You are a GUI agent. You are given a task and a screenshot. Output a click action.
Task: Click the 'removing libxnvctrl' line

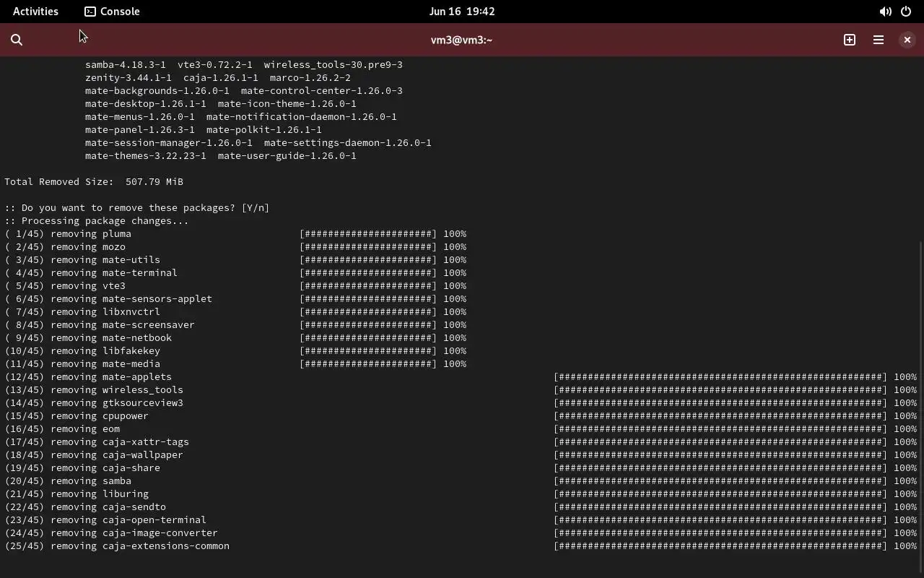pos(235,312)
